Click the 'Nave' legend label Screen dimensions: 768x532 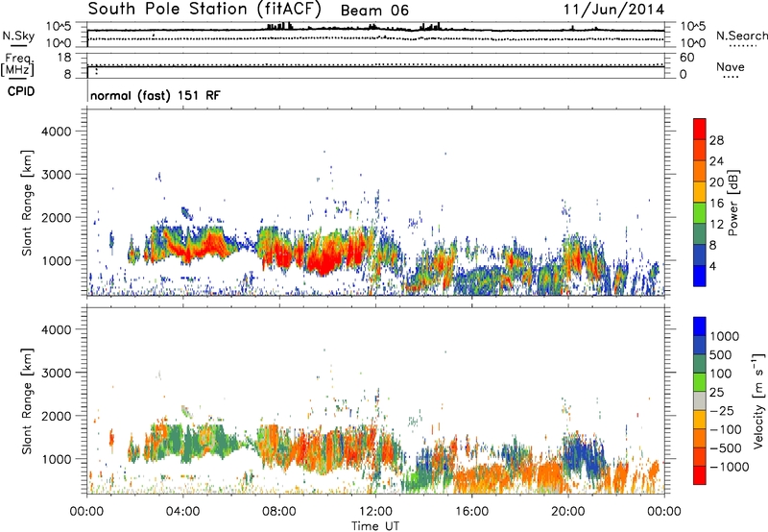[731, 66]
